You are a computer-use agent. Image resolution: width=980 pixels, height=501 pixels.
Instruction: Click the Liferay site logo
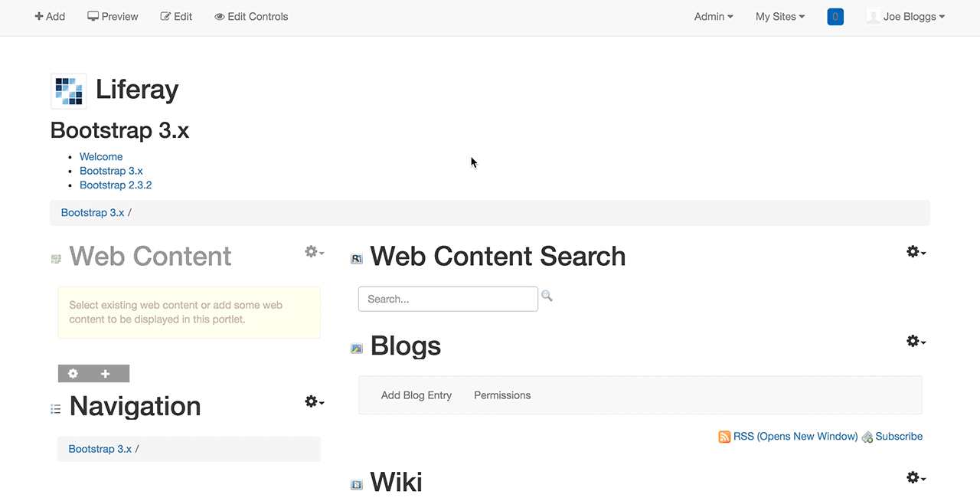[x=68, y=90]
